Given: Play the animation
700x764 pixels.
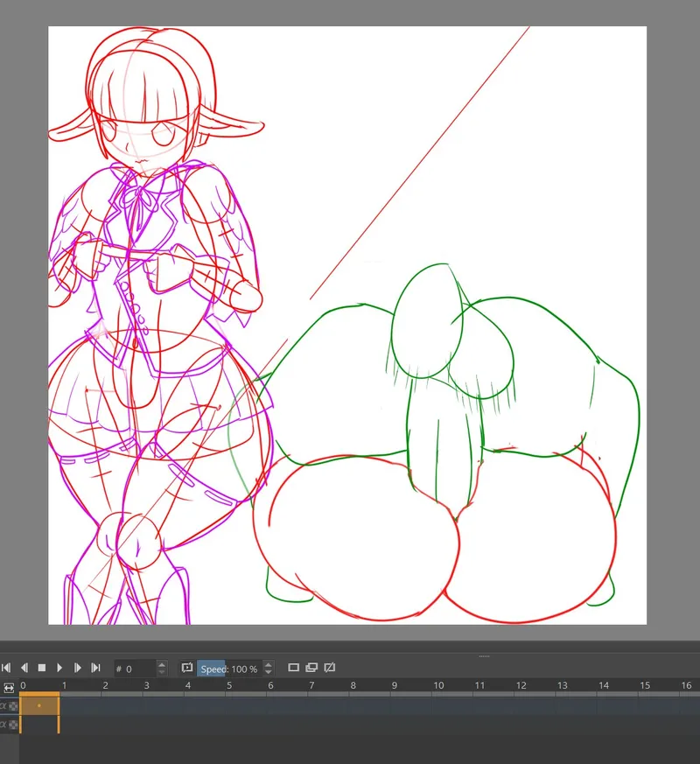Looking at the screenshot, I should coord(59,668).
